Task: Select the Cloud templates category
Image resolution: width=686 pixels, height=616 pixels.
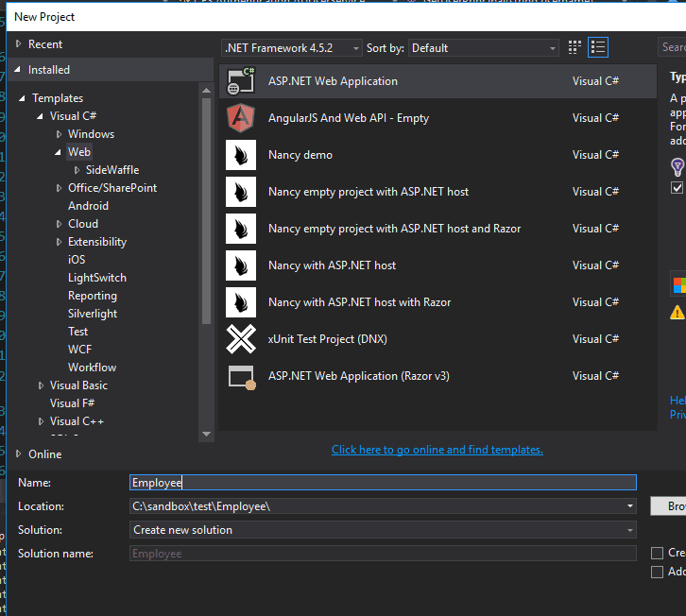Action: (83, 224)
